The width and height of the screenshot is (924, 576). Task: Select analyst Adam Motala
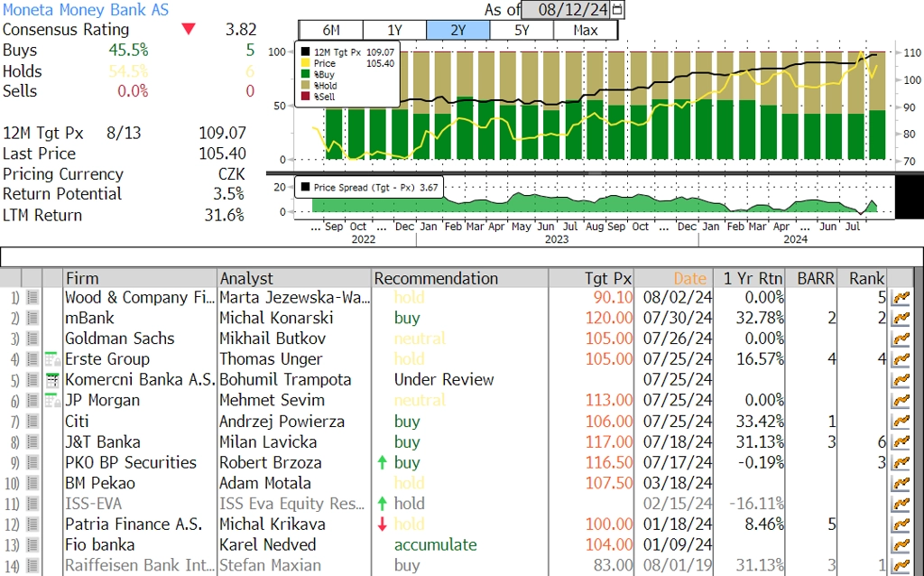point(265,483)
